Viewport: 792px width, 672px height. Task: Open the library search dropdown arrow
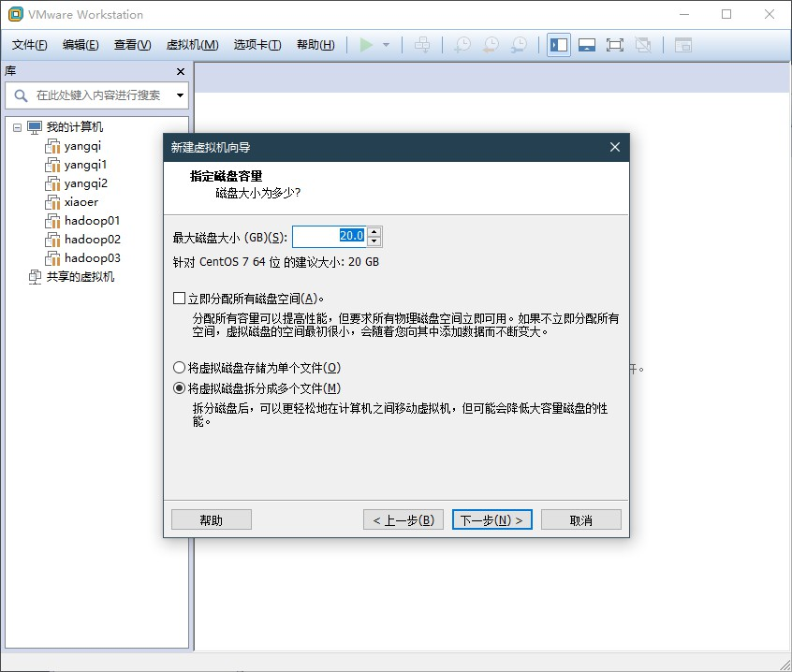click(x=180, y=95)
